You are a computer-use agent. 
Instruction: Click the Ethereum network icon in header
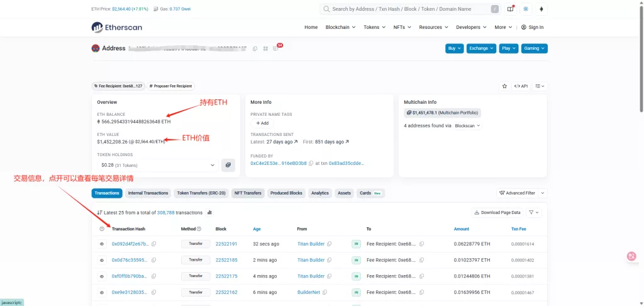click(x=541, y=9)
